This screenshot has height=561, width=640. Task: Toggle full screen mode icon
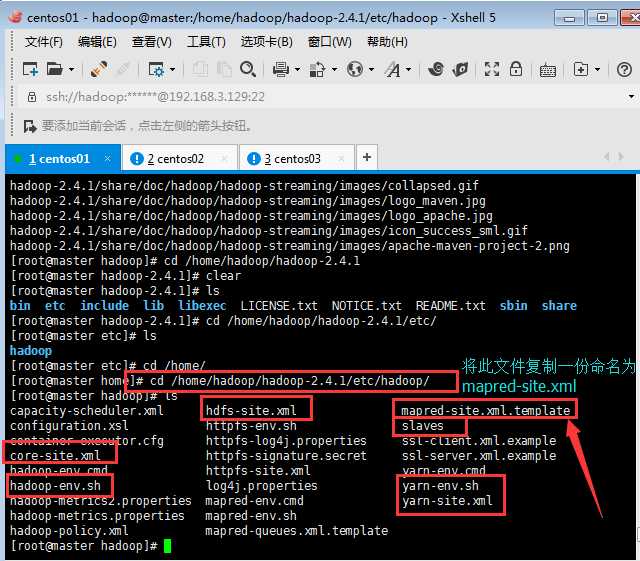491,69
